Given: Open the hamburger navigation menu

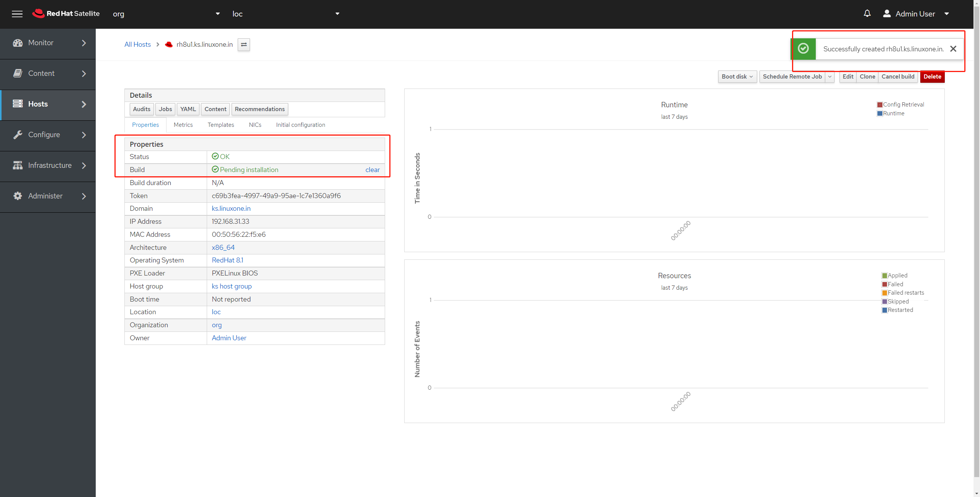Looking at the screenshot, I should pyautogui.click(x=17, y=14).
